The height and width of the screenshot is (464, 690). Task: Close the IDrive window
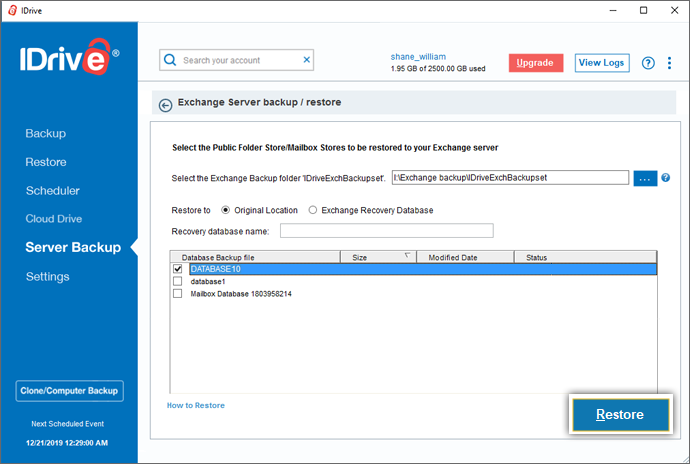674,10
